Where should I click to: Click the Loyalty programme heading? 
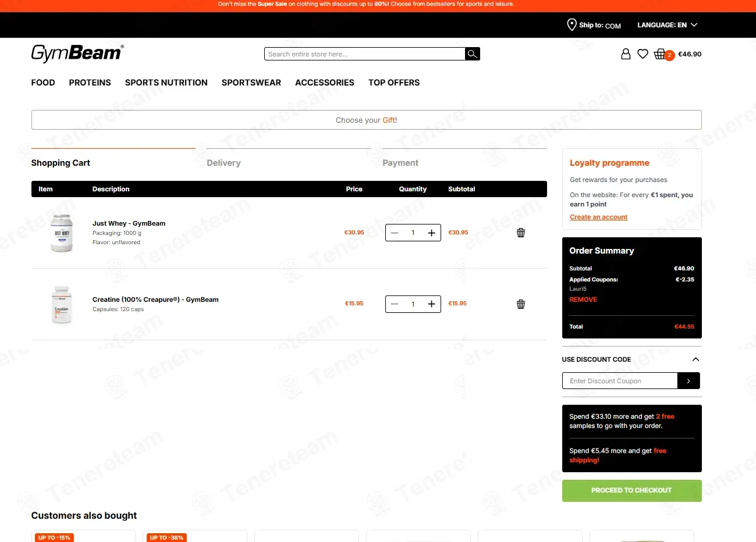click(x=609, y=163)
